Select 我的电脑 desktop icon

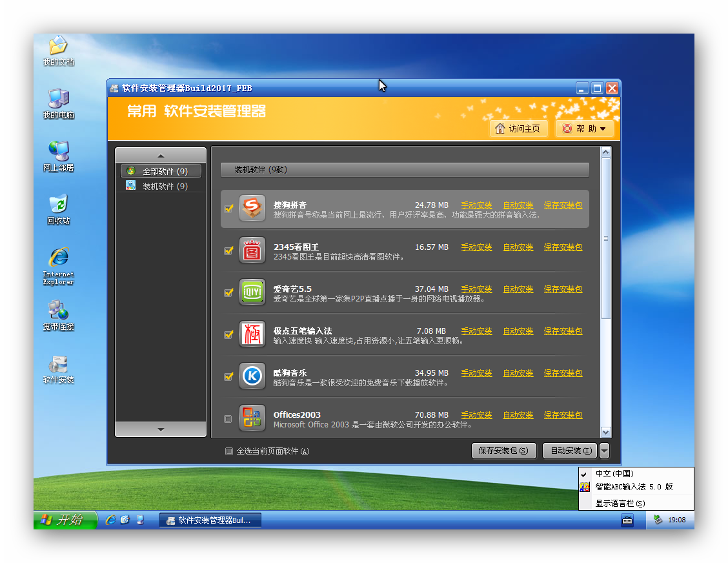tap(59, 103)
